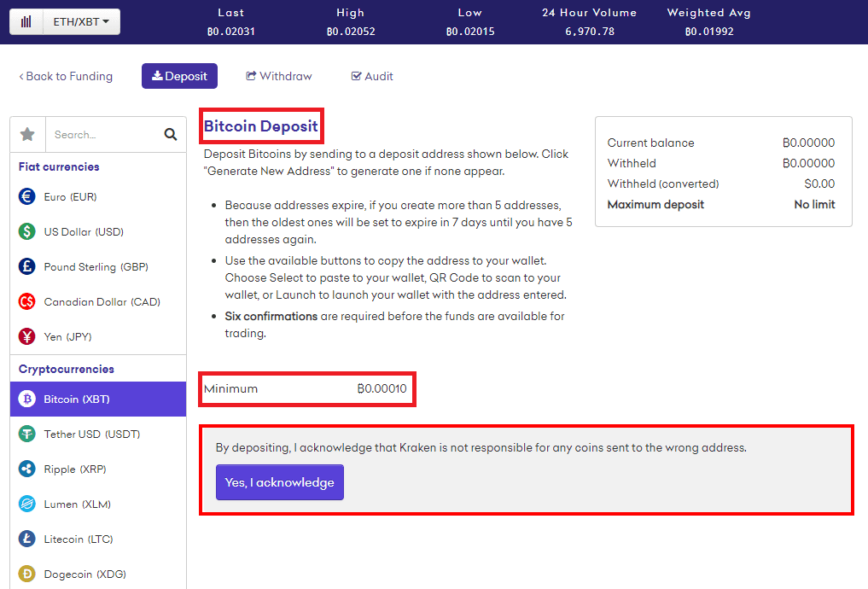This screenshot has width=868, height=589.
Task: Click the Maximum deposit No limit value
Action: pos(814,204)
